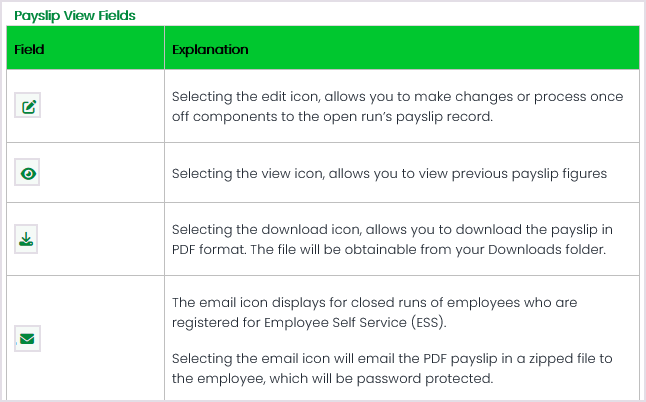Click the 'Field' column header

click(30, 49)
